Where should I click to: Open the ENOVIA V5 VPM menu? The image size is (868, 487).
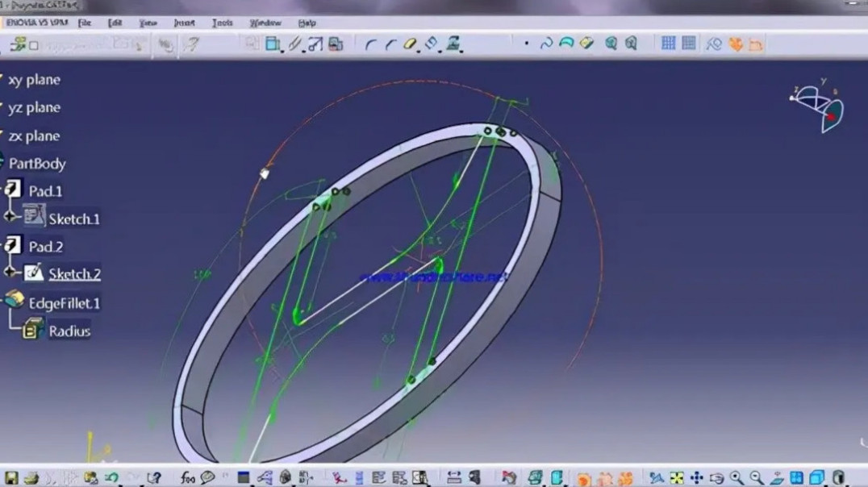[36, 23]
